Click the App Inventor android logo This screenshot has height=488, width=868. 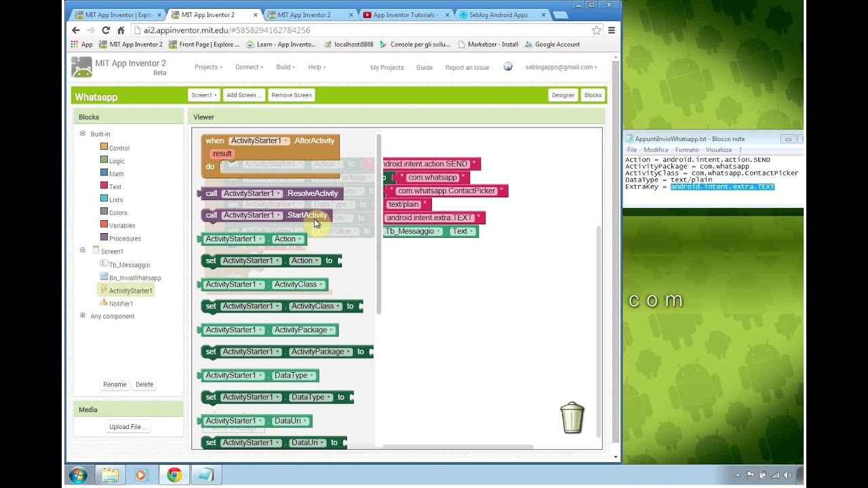tap(81, 67)
